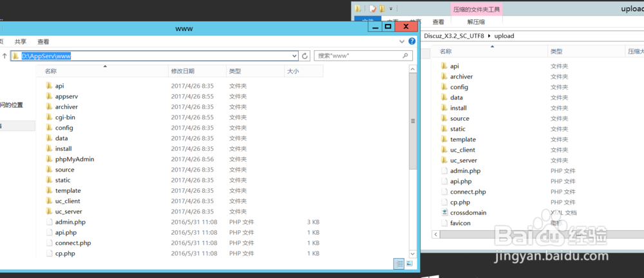Select 压缩的文件夹工具 contextual tab header

pos(477,10)
